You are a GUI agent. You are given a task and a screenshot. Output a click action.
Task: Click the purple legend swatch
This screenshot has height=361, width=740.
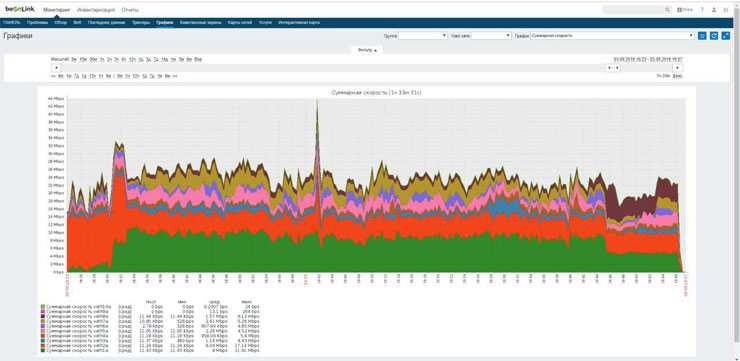[x=43, y=325]
